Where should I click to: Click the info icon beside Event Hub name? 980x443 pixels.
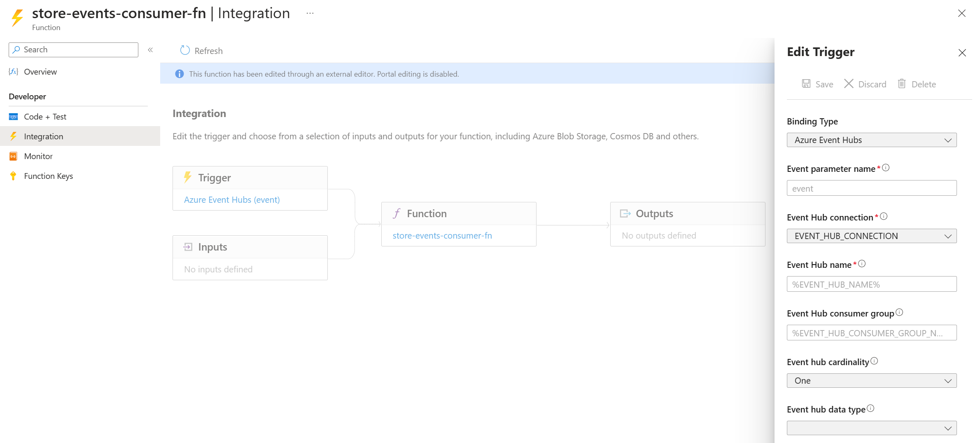pyautogui.click(x=862, y=264)
